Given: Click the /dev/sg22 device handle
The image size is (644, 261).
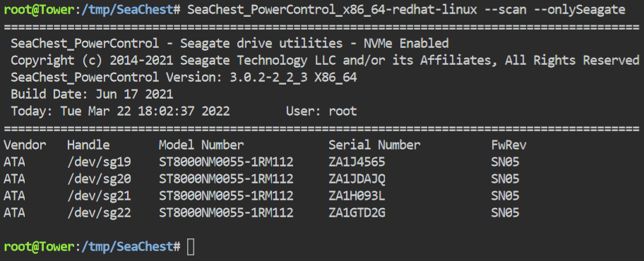Looking at the screenshot, I should click(x=99, y=213).
